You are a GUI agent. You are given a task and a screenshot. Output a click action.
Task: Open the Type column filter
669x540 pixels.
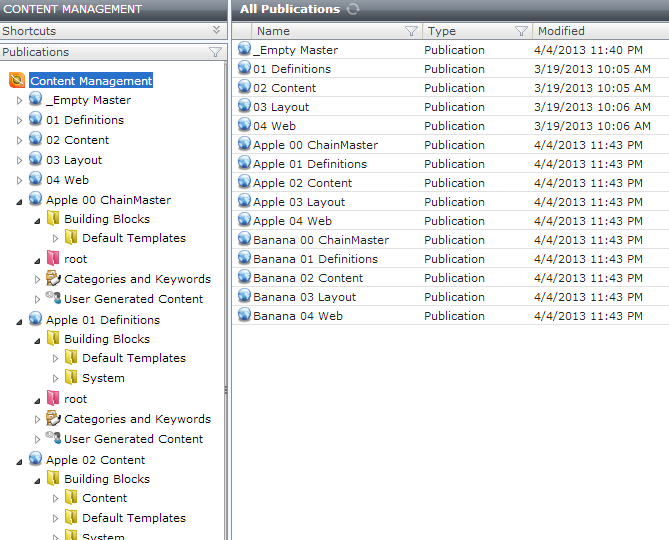point(520,31)
